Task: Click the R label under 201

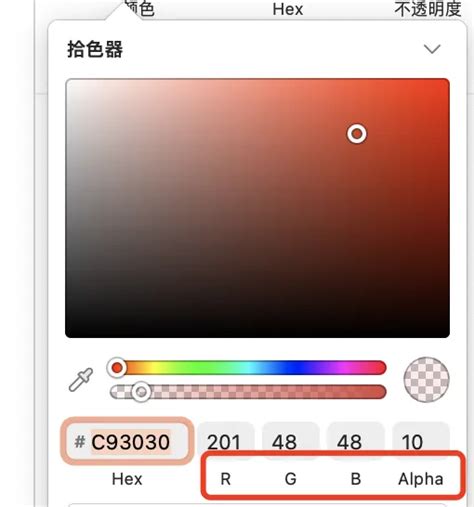Action: click(x=226, y=479)
